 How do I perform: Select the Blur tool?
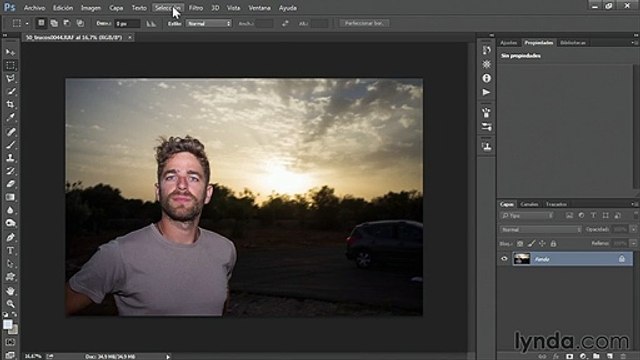pos(10,210)
